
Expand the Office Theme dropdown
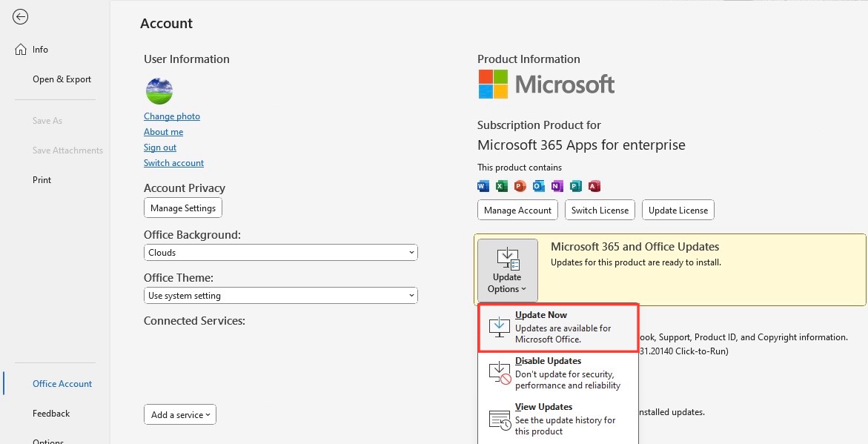tap(281, 296)
